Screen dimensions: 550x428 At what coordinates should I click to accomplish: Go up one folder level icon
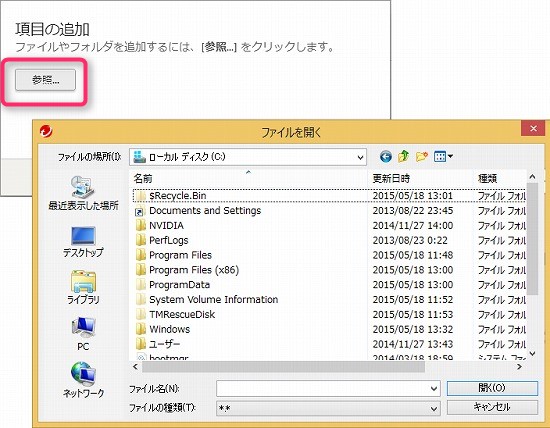403,156
